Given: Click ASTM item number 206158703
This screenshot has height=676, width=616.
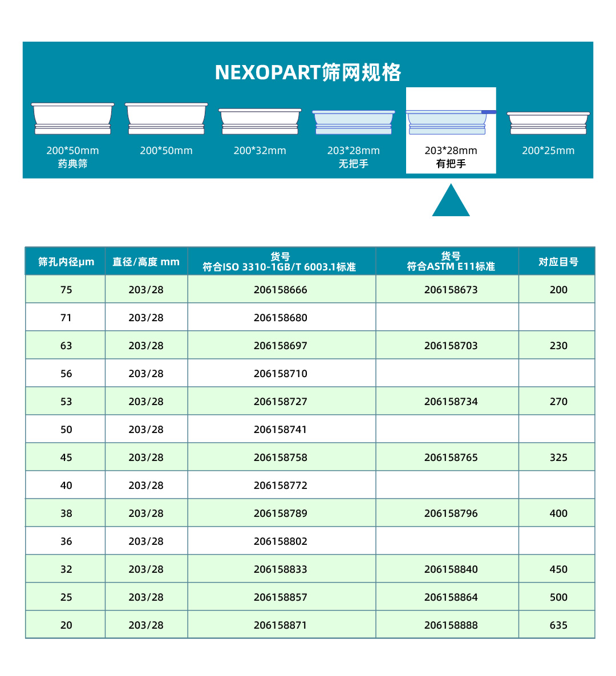Looking at the screenshot, I should click(x=451, y=346).
